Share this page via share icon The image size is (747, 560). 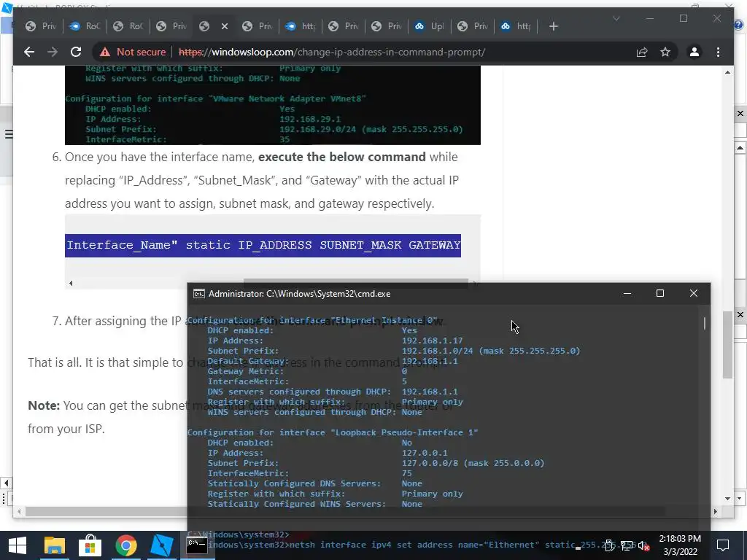[642, 52]
